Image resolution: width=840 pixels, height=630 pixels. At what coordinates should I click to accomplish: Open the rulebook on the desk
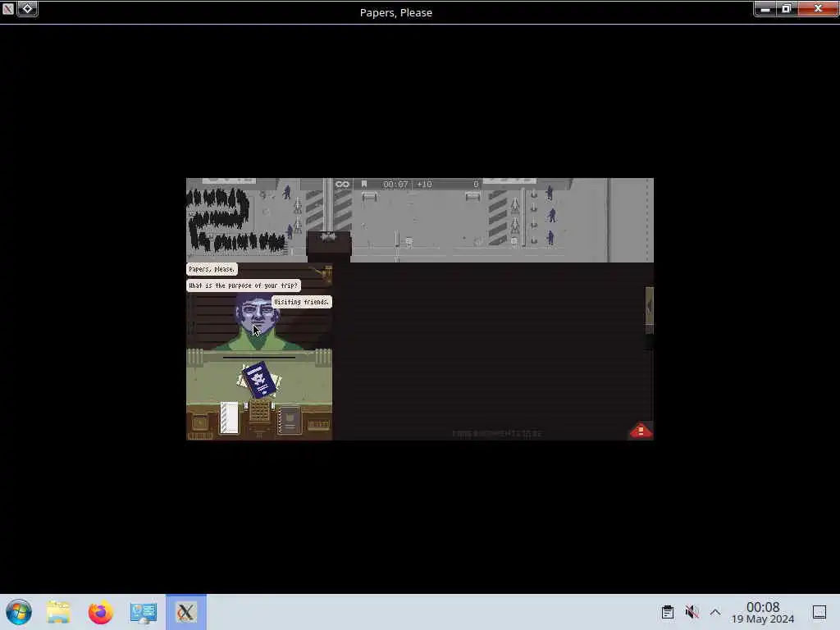coord(290,421)
